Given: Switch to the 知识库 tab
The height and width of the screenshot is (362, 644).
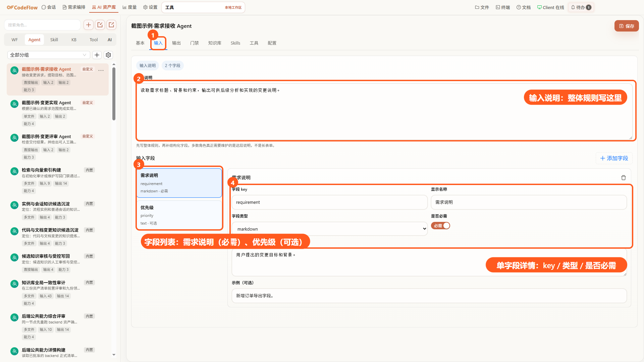Looking at the screenshot, I should point(215,43).
